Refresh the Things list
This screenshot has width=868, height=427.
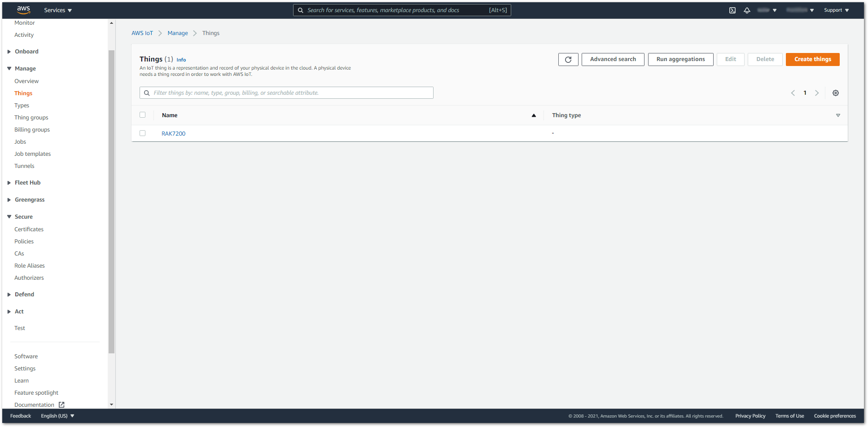tap(568, 59)
